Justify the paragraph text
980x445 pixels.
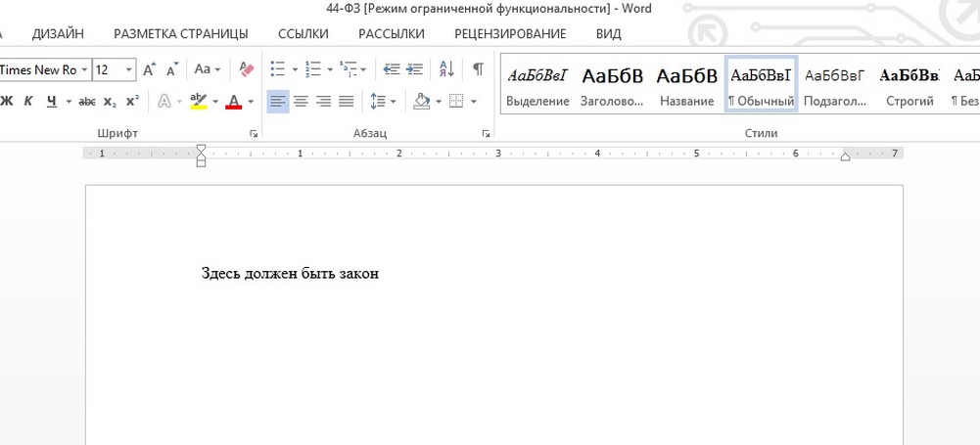pyautogui.click(x=346, y=101)
